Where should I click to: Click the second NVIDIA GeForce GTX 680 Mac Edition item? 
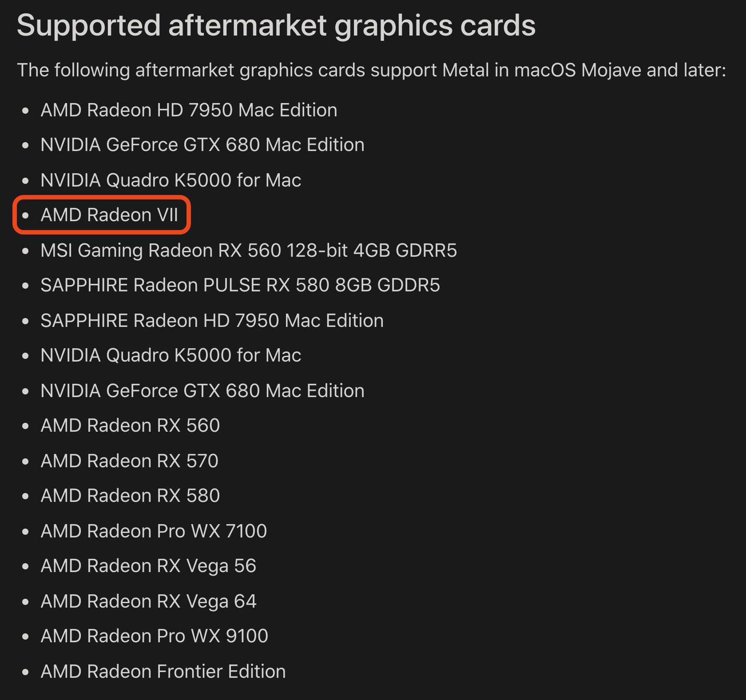202,391
